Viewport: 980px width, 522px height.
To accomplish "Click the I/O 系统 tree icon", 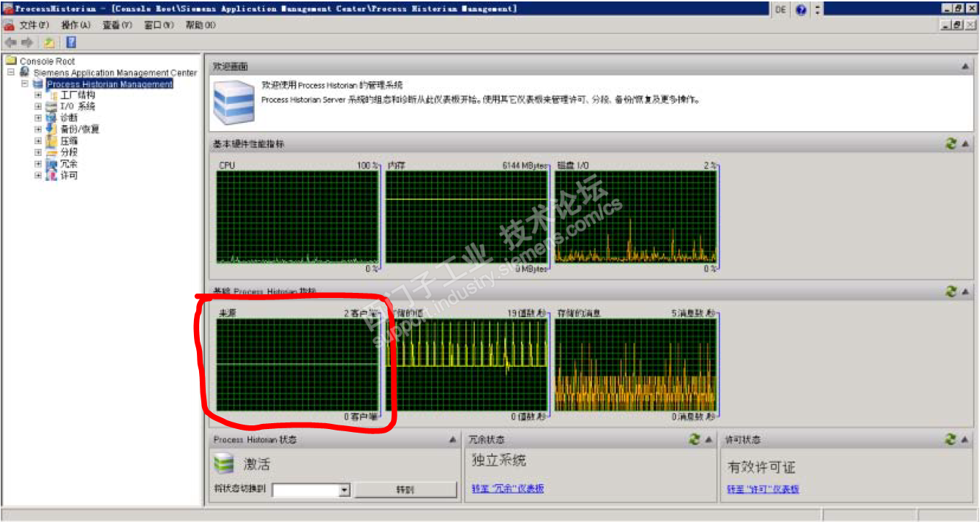I will pos(51,106).
